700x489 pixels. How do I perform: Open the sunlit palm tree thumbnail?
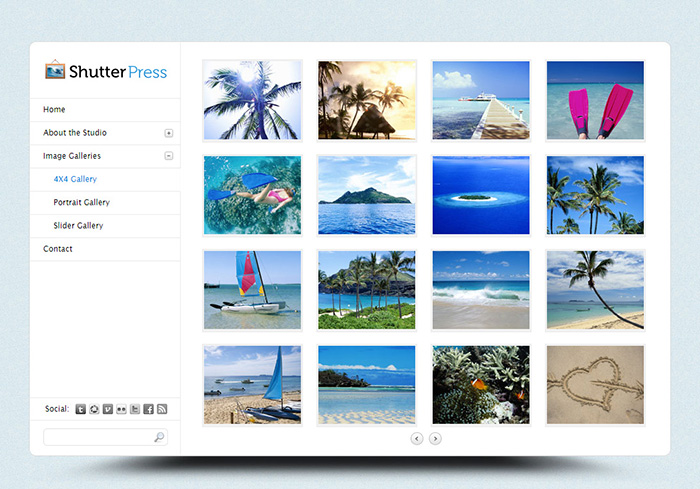[252, 100]
